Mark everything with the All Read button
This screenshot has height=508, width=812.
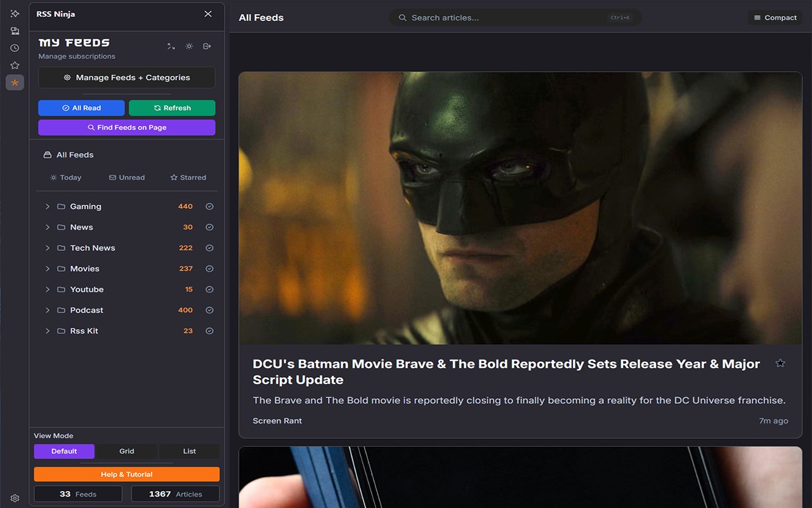[81, 108]
